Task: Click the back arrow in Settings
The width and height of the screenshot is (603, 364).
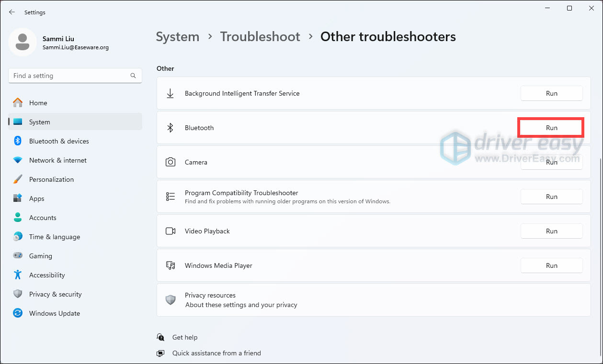Action: (x=12, y=12)
